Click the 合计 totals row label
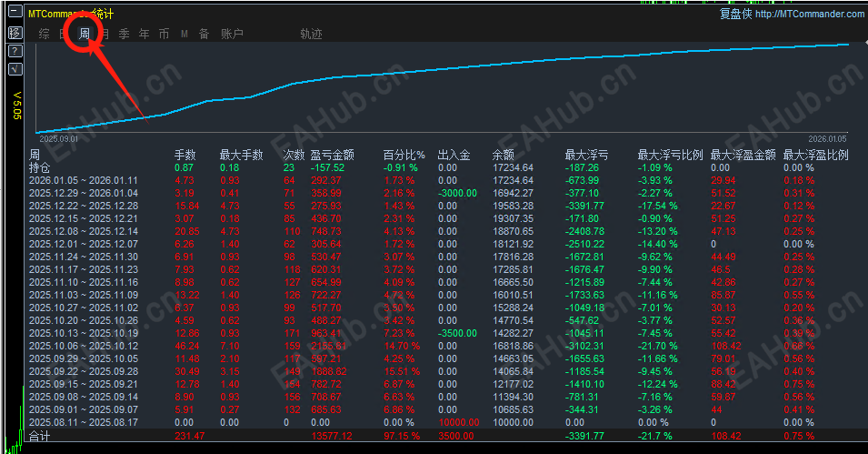 tap(39, 437)
